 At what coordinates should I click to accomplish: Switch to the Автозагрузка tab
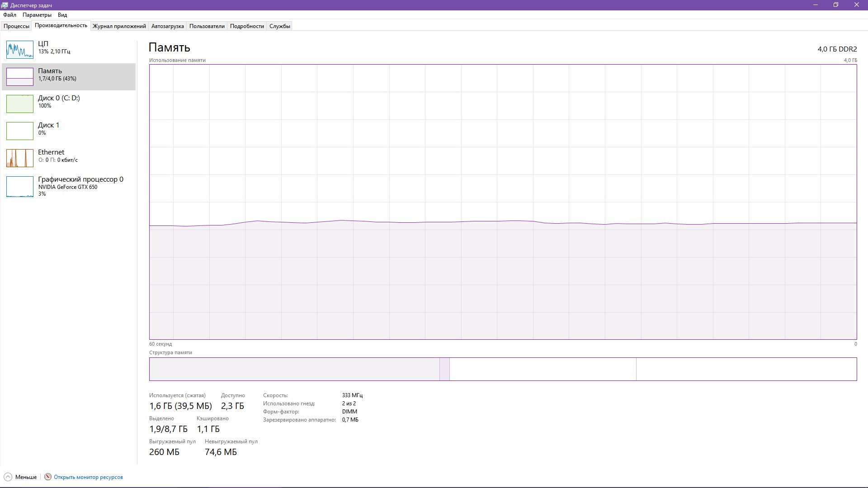168,26
